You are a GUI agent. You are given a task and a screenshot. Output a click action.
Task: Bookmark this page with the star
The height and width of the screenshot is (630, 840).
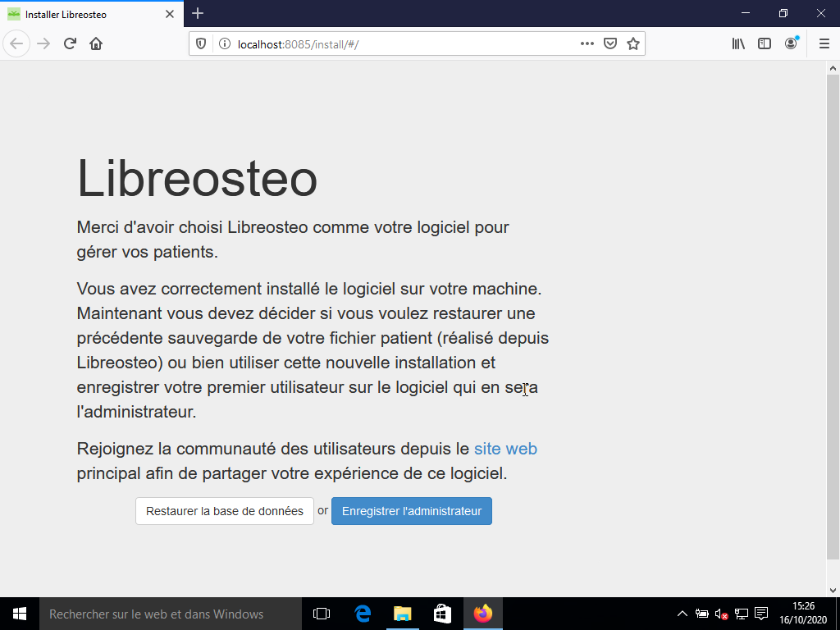coord(633,44)
